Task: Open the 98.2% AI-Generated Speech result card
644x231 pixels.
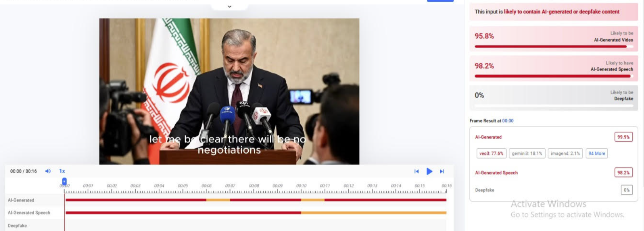Action: click(x=554, y=68)
